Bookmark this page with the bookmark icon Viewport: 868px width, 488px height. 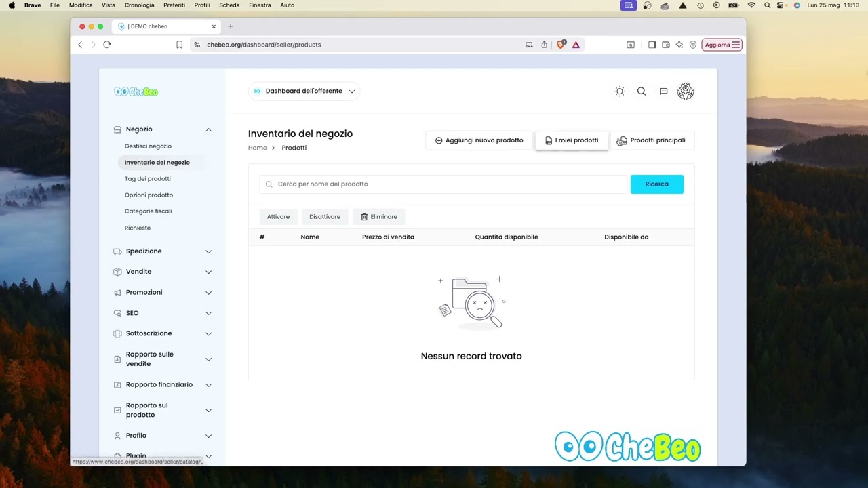179,45
